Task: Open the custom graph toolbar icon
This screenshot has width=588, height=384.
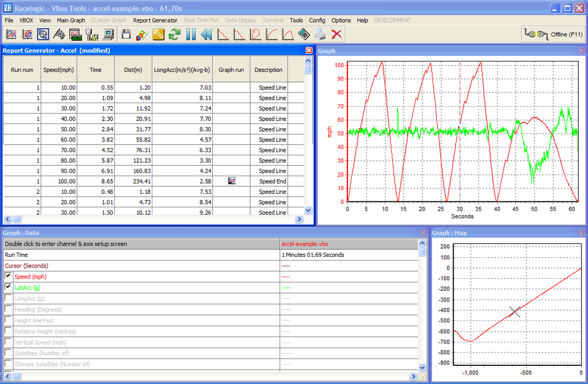Action: click(27, 35)
